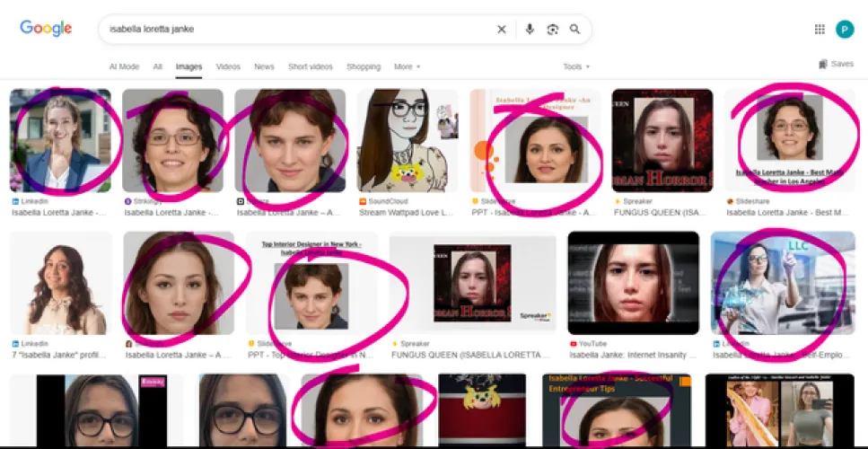Click the bookmark icon beside Saves
868x449 pixels.
823,65
